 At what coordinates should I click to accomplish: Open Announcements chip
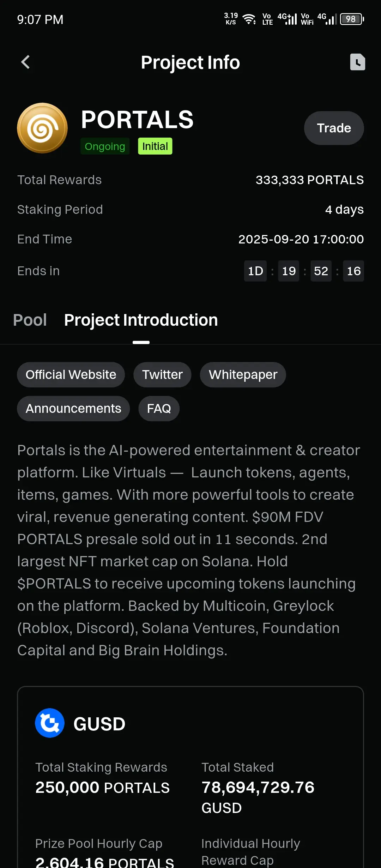click(x=73, y=409)
